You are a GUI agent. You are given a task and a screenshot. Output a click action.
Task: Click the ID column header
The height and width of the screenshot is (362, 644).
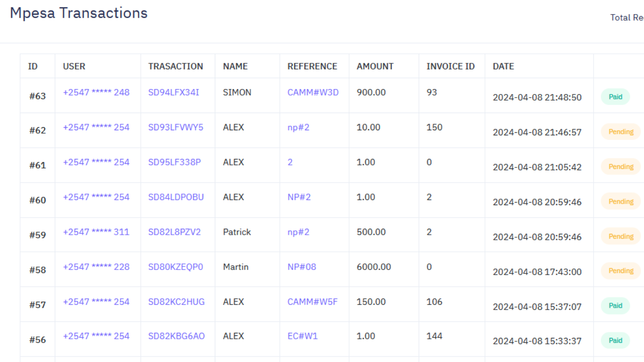(x=33, y=66)
